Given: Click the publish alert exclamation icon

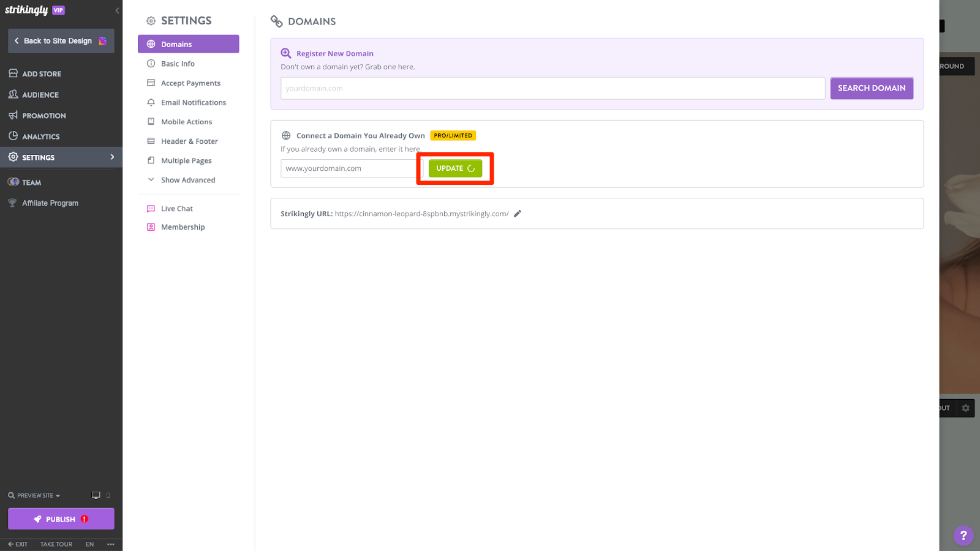Looking at the screenshot, I should (x=85, y=519).
